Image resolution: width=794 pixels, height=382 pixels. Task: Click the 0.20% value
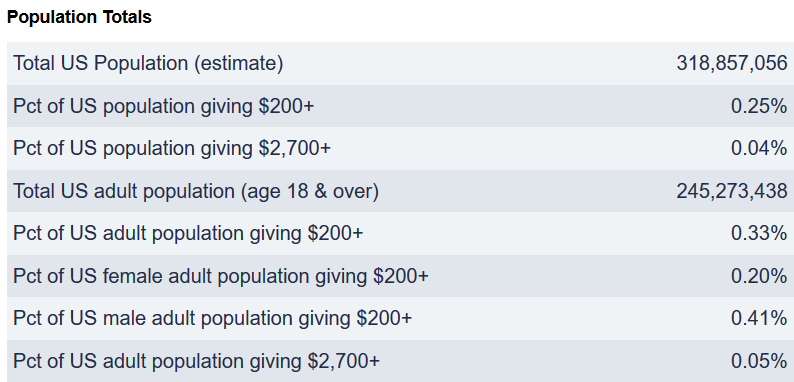[x=759, y=276]
